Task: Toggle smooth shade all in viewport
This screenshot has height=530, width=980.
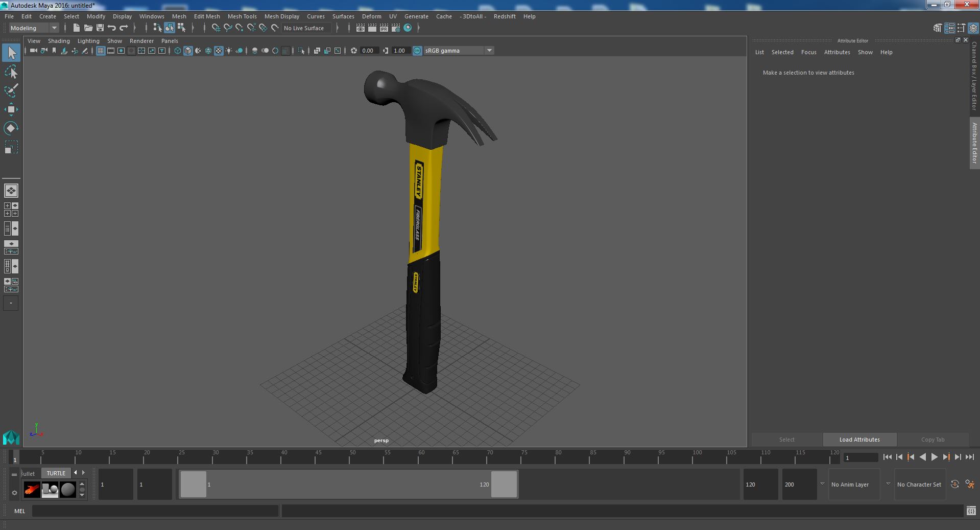Action: 188,51
